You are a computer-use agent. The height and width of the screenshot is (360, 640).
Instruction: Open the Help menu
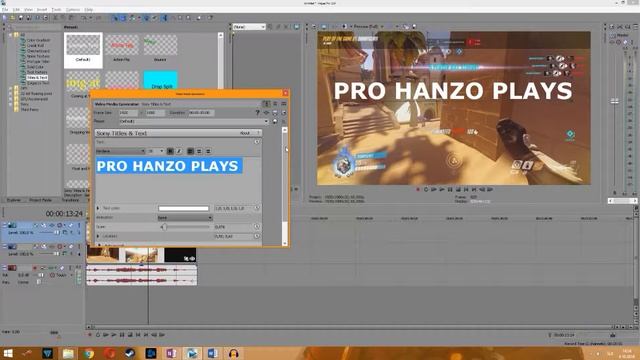[x=89, y=9]
